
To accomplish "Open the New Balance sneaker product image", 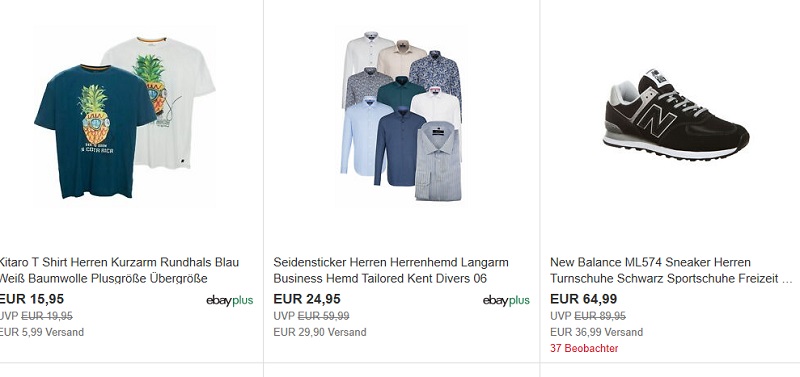I will [x=675, y=115].
